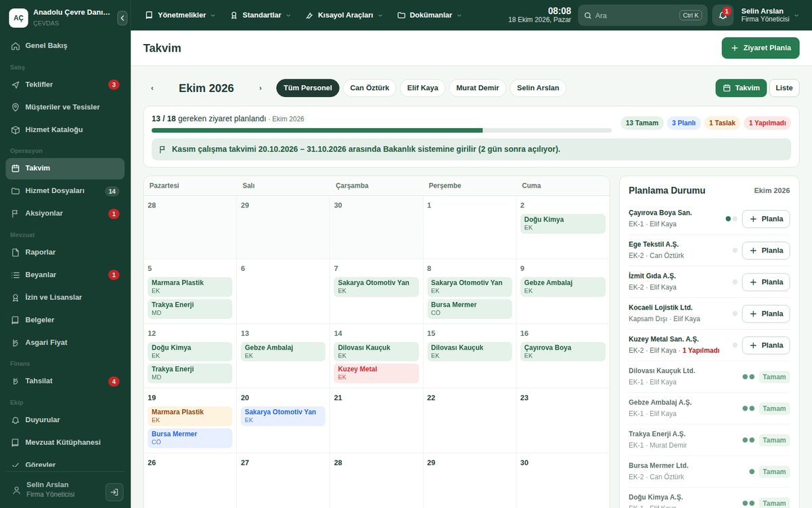Click the Müşteriler ve Tesisler pin icon

coord(16,107)
